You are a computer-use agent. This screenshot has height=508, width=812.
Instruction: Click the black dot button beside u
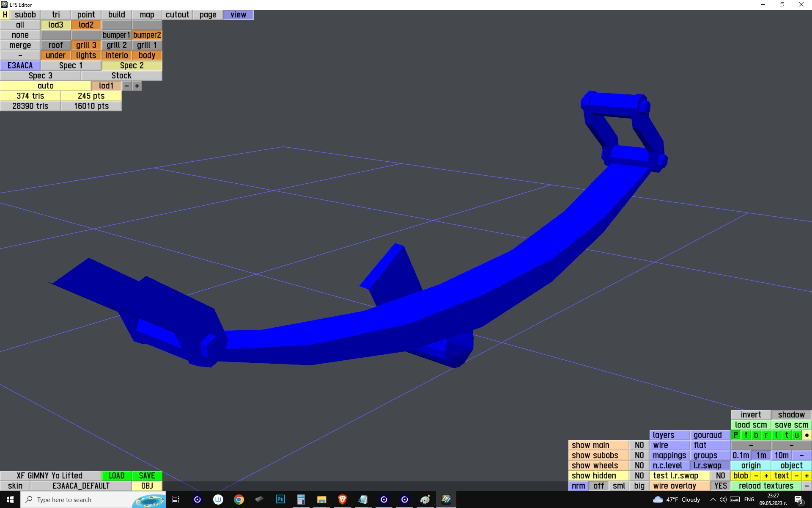point(807,435)
